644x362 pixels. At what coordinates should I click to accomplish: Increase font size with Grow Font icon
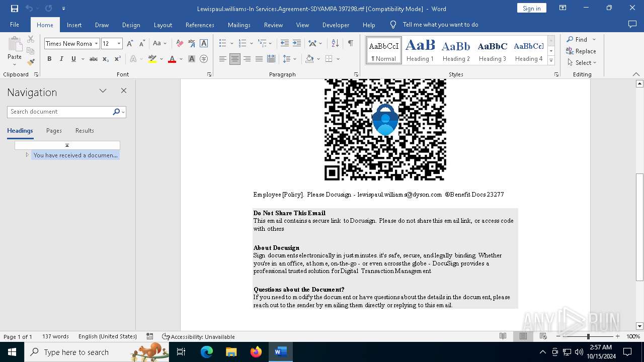click(x=130, y=44)
